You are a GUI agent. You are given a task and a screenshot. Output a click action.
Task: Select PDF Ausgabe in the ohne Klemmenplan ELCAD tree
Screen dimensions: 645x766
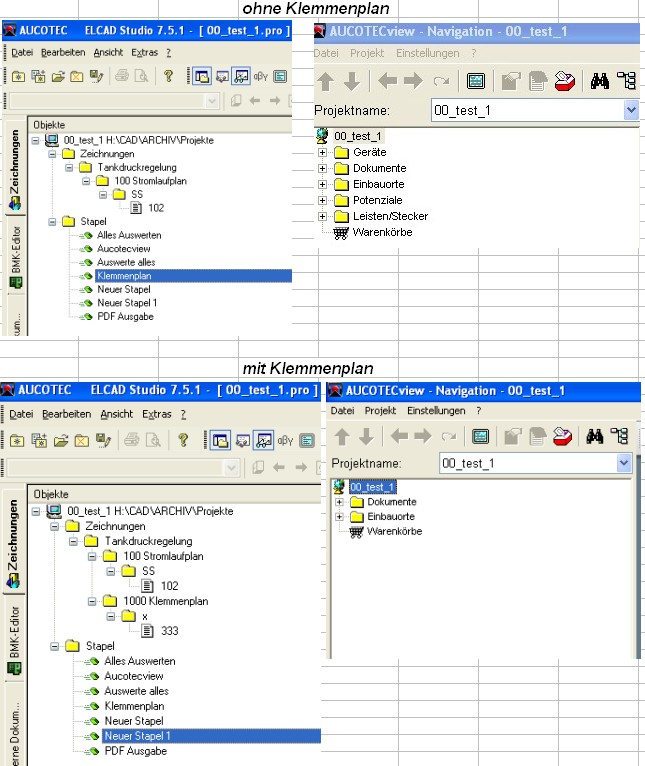[125, 317]
